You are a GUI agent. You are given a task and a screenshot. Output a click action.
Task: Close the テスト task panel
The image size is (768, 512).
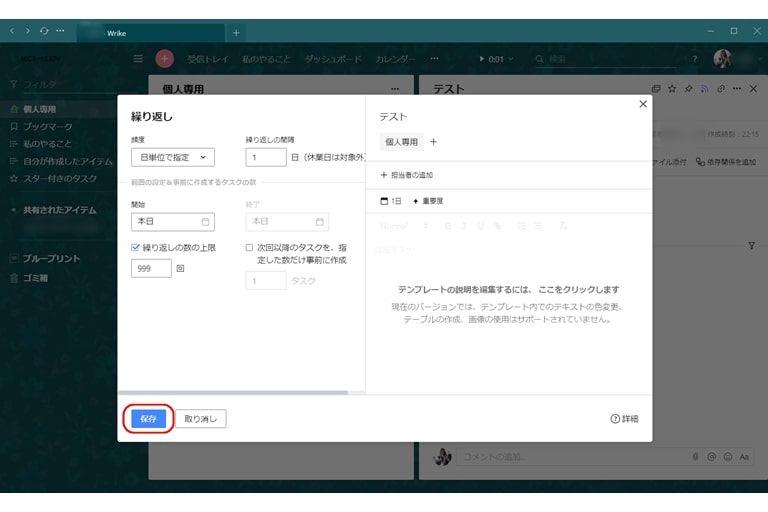coord(753,89)
